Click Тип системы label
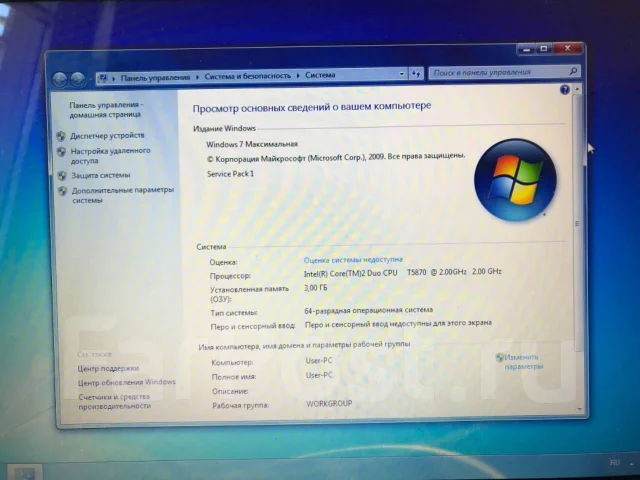Viewport: 640px width, 480px height. click(x=234, y=313)
